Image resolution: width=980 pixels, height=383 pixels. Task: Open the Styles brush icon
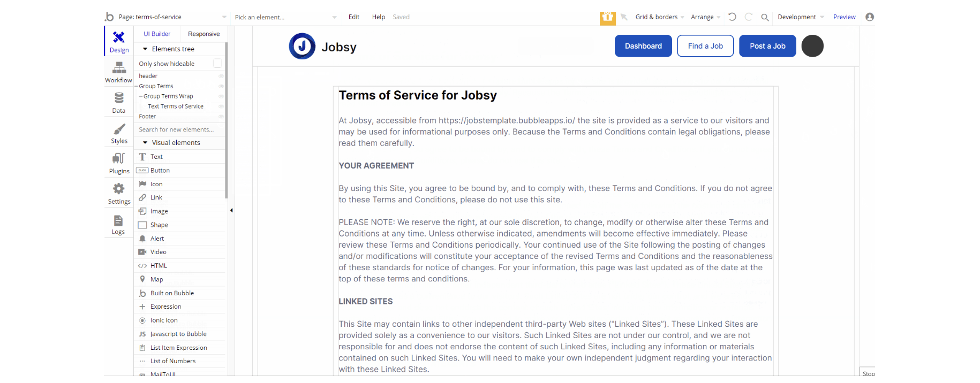point(119,129)
